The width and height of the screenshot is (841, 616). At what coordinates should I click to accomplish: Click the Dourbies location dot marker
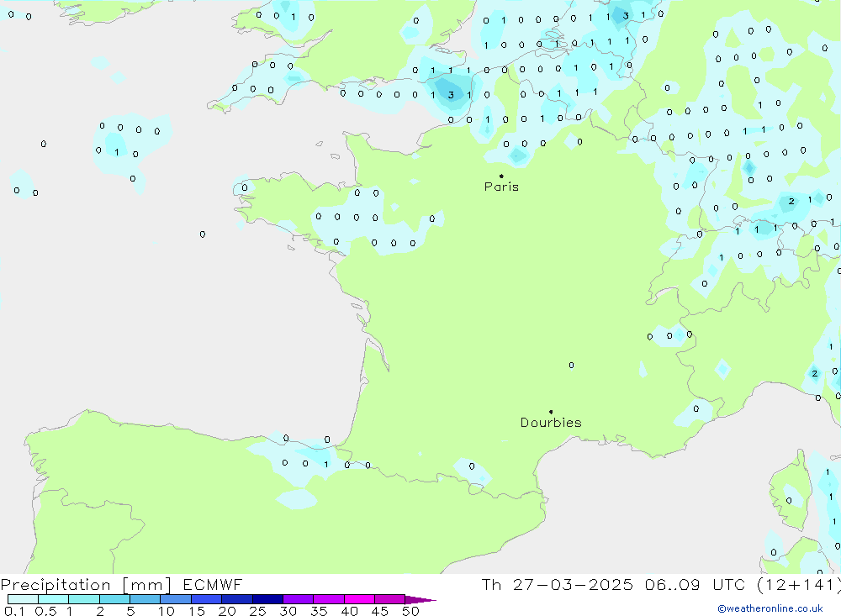[x=551, y=412]
